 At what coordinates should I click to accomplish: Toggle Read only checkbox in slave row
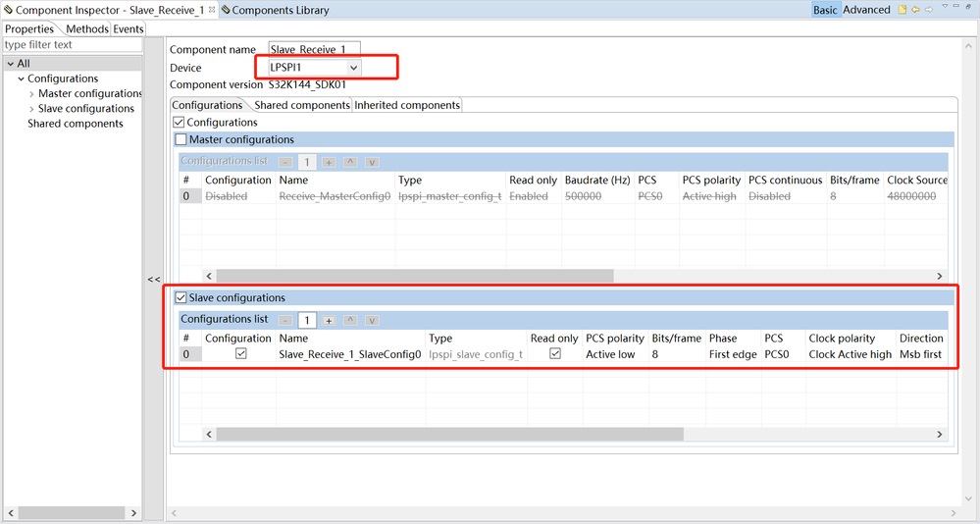pyautogui.click(x=554, y=353)
